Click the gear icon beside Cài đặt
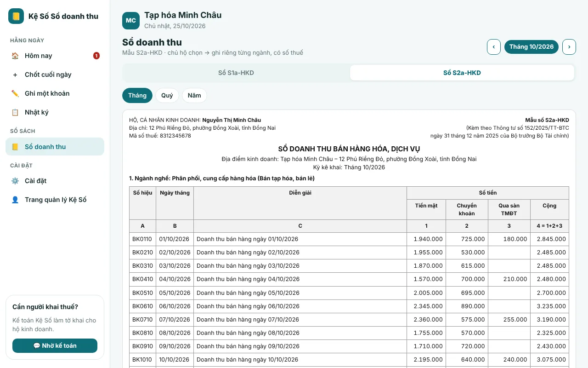 pos(15,181)
